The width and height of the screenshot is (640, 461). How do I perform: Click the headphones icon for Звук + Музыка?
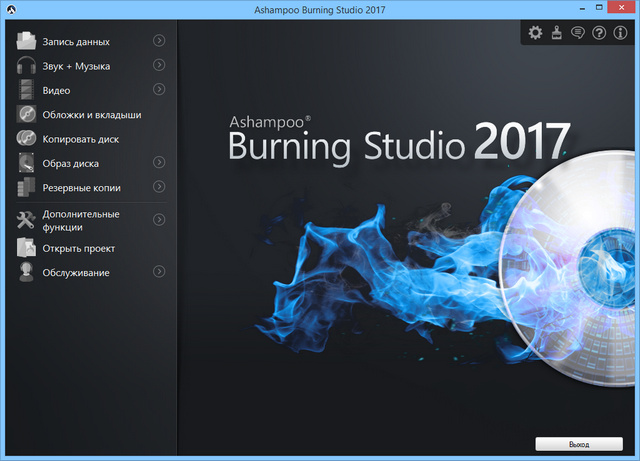(x=26, y=66)
